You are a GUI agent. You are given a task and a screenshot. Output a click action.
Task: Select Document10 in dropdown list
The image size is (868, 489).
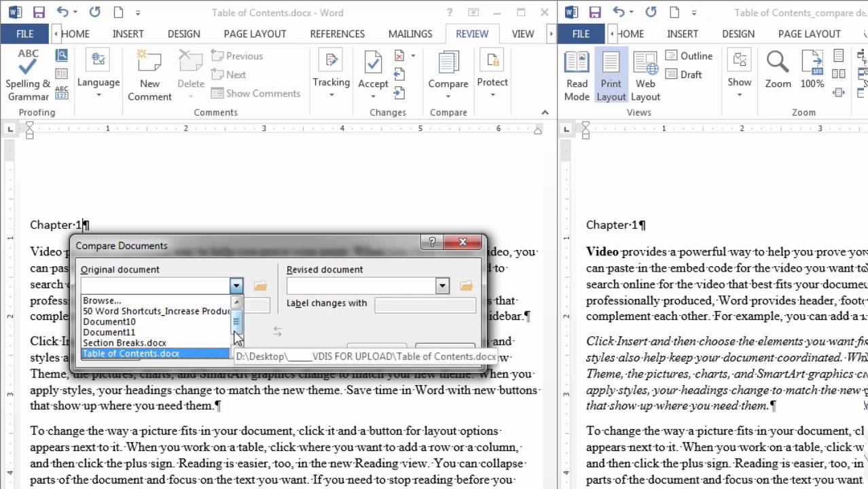[156, 321]
